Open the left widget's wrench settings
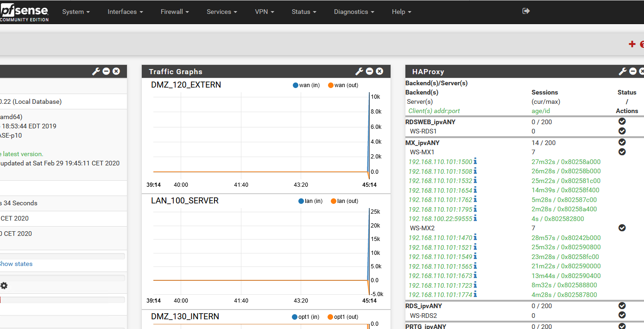The height and width of the screenshot is (329, 644). pyautogui.click(x=96, y=71)
